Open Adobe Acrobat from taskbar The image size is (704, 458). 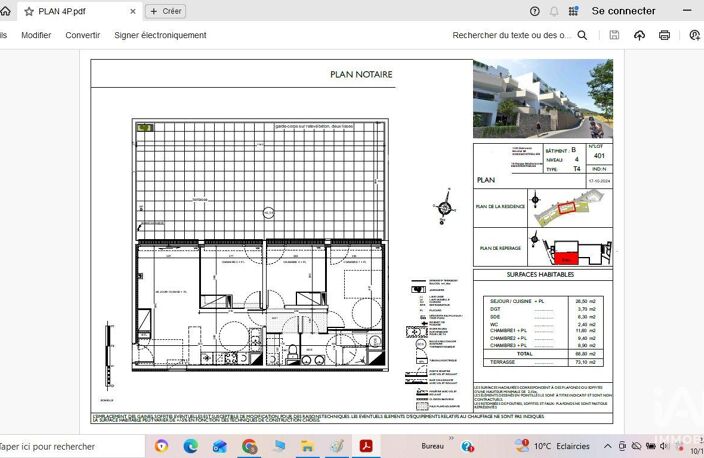[x=366, y=446]
